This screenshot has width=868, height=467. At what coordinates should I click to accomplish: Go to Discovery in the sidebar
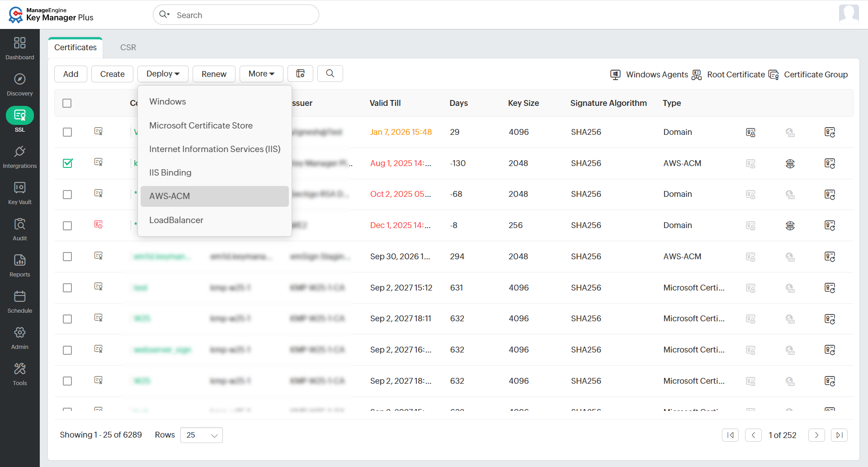point(20,84)
